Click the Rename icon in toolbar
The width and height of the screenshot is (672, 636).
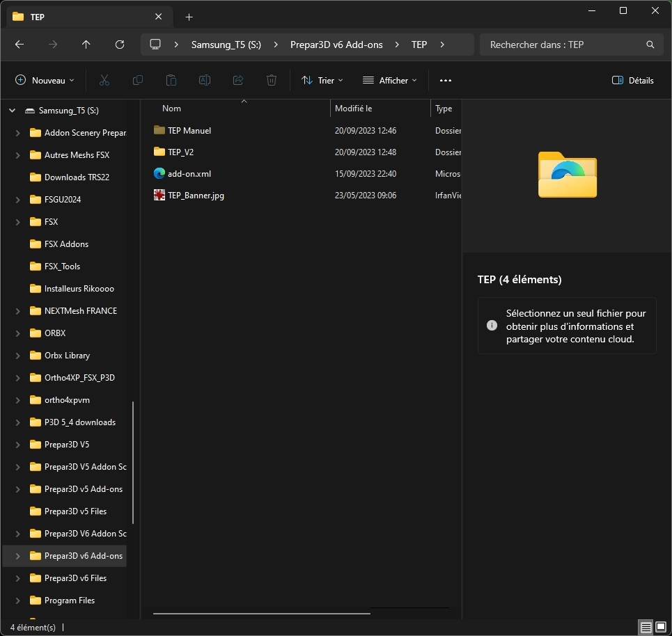[x=205, y=81]
